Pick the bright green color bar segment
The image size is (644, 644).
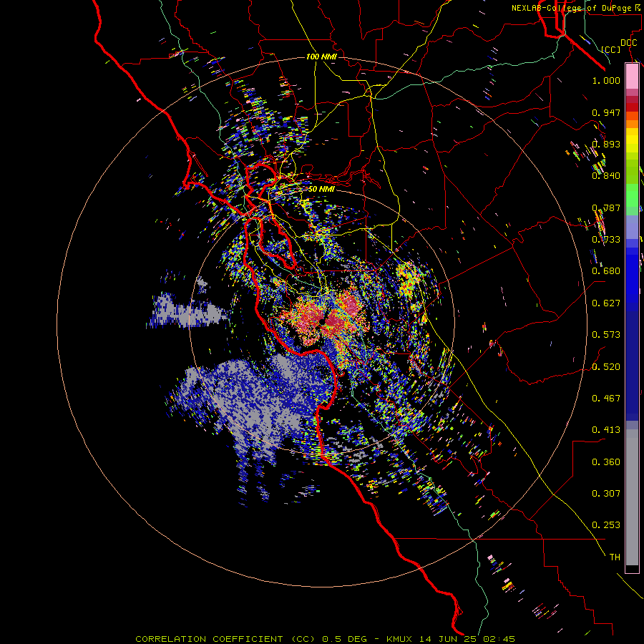point(632,195)
